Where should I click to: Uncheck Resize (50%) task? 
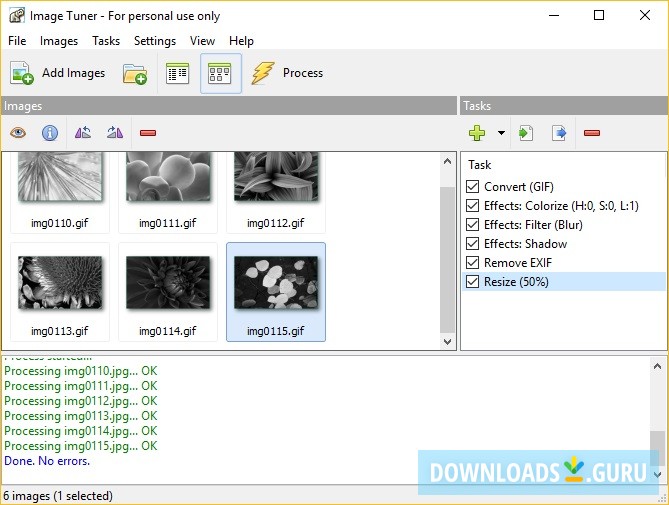[472, 282]
